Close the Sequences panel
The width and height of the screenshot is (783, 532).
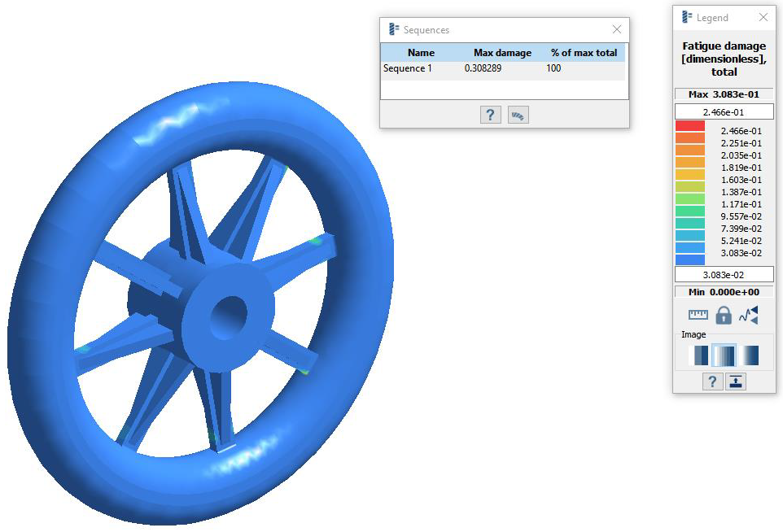tap(617, 29)
